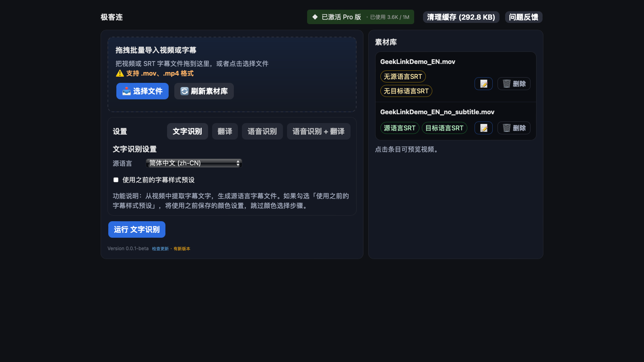Click the edit icon for GeekLinkDemo_EN_no_subtitle.mov
Viewport: 644px width, 362px height.
pyautogui.click(x=483, y=128)
